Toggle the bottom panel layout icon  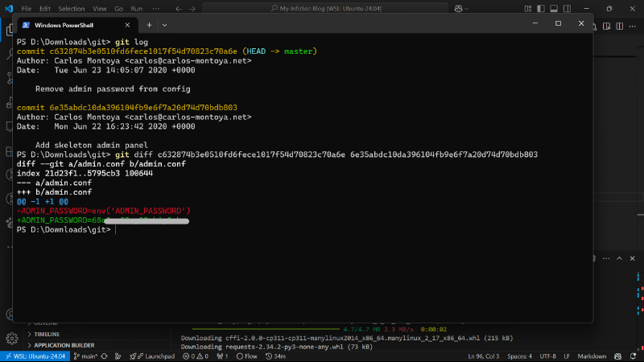(554, 9)
